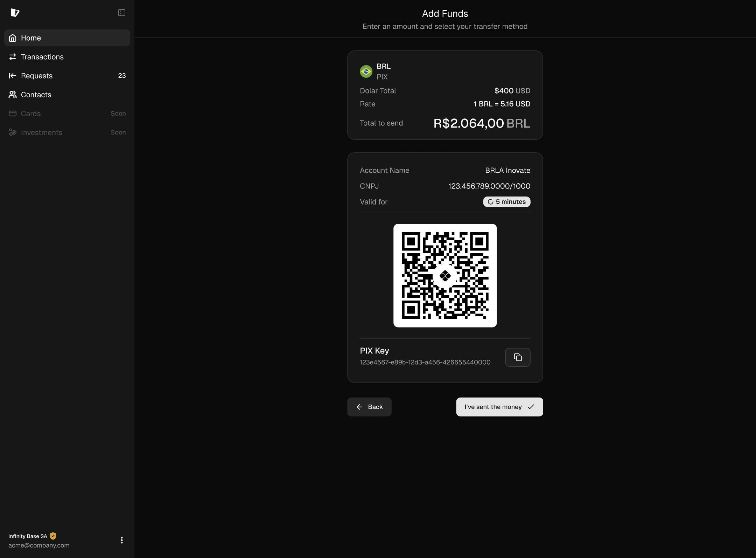Click the $400 USD value
The width and height of the screenshot is (756, 558).
pos(512,91)
